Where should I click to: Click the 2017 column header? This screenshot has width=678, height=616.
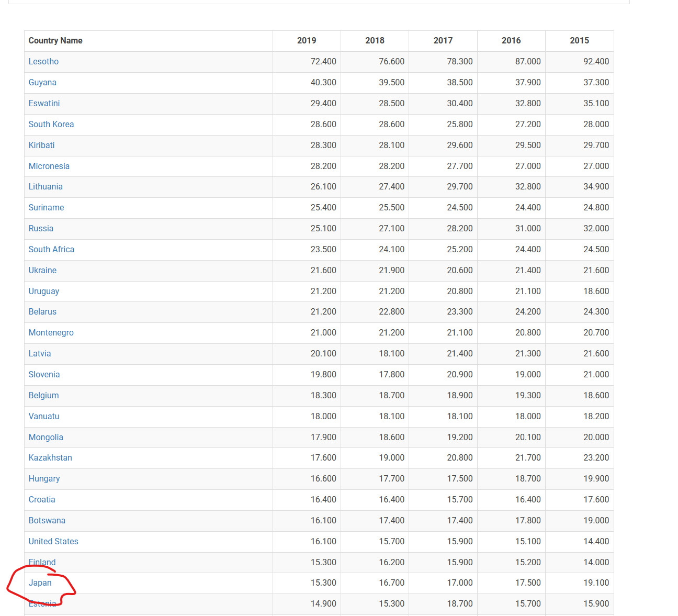pyautogui.click(x=443, y=40)
